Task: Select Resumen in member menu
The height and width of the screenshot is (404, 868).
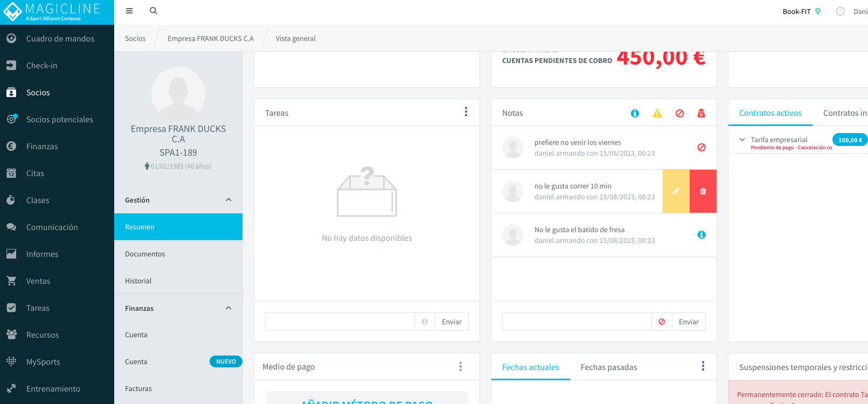Action: (178, 227)
